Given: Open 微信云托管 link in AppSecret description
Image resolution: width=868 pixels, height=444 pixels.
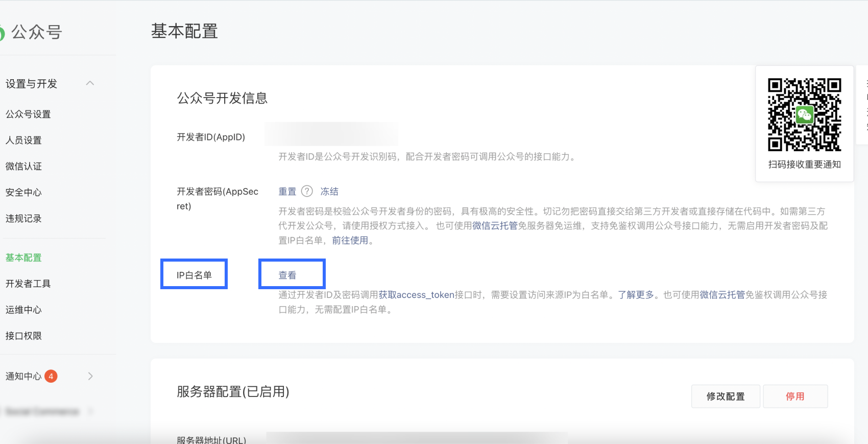Looking at the screenshot, I should [x=495, y=226].
